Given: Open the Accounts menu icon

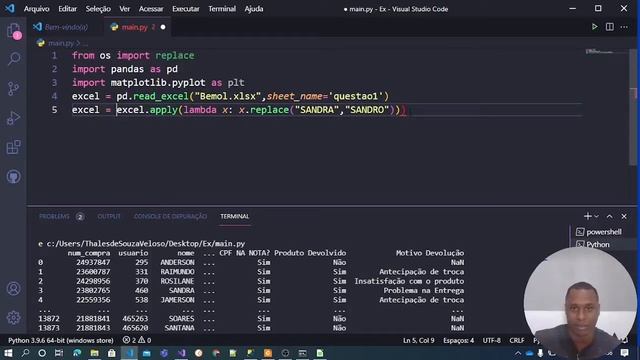Looking at the screenshot, I should click(x=13, y=289).
